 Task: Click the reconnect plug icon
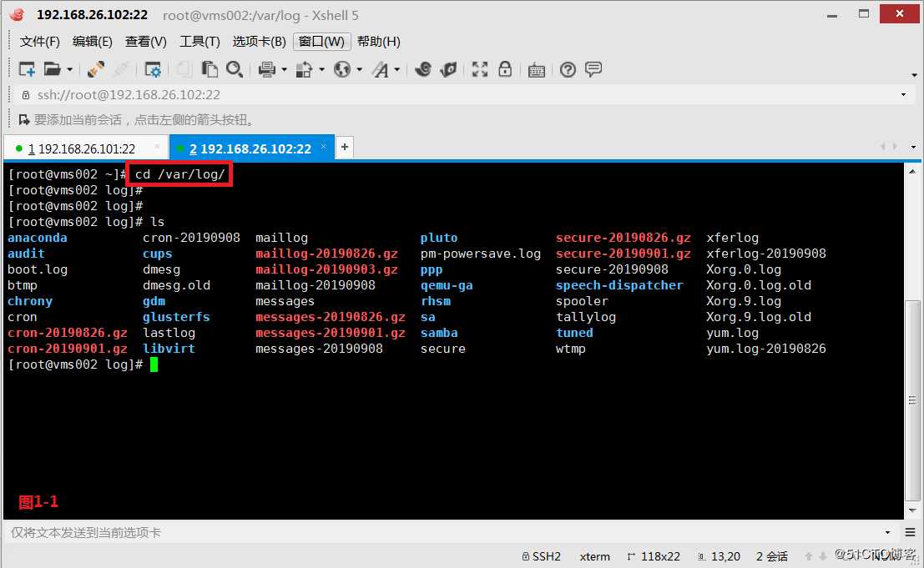(x=95, y=69)
